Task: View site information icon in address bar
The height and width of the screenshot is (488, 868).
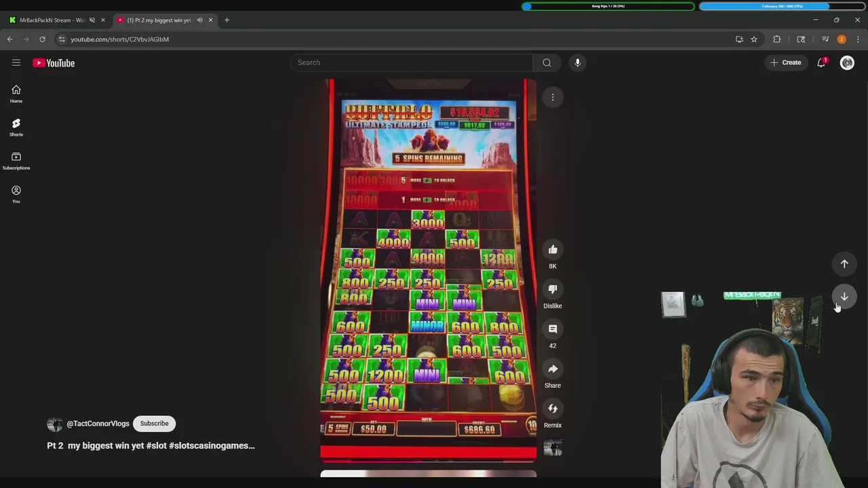Action: (62, 39)
